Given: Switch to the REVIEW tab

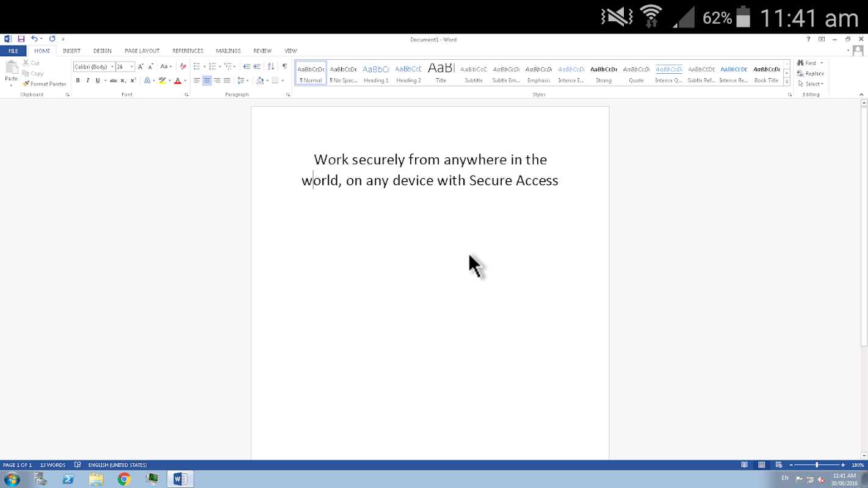Looking at the screenshot, I should (x=262, y=51).
